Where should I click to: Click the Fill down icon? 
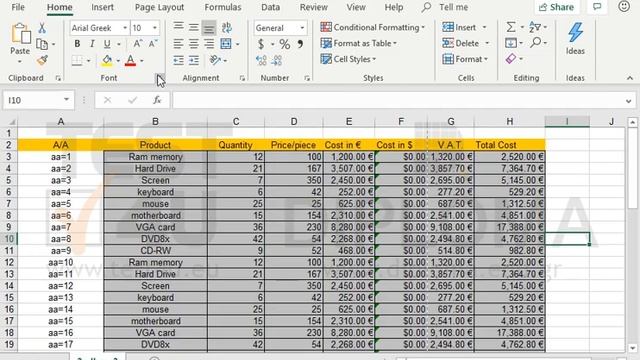coord(511,43)
